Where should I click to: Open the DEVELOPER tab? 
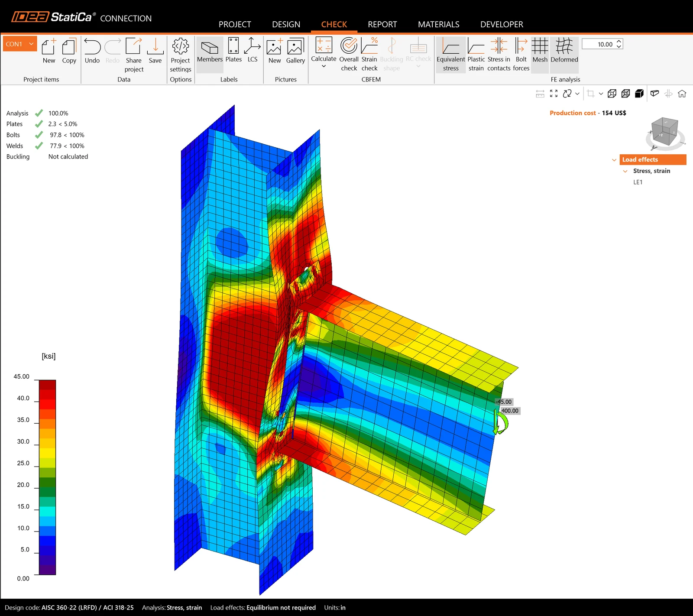(502, 24)
